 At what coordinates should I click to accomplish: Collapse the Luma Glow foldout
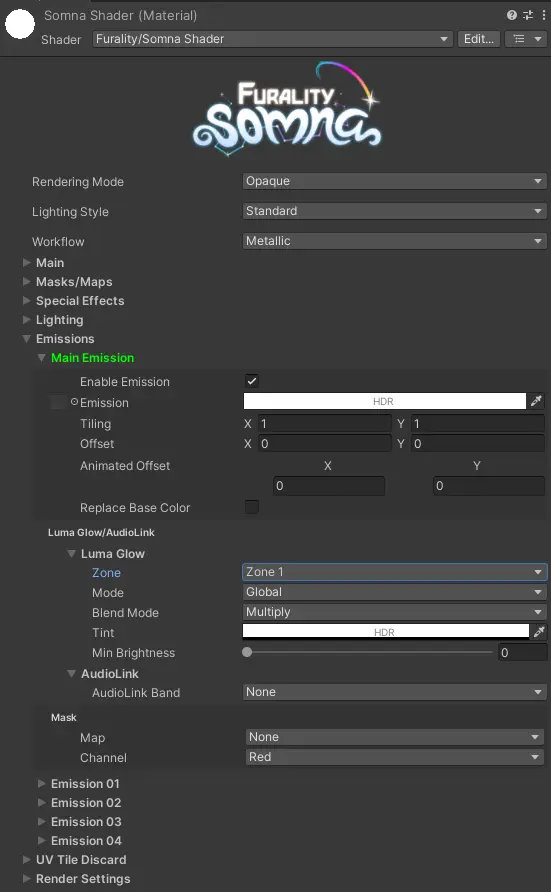pos(71,554)
